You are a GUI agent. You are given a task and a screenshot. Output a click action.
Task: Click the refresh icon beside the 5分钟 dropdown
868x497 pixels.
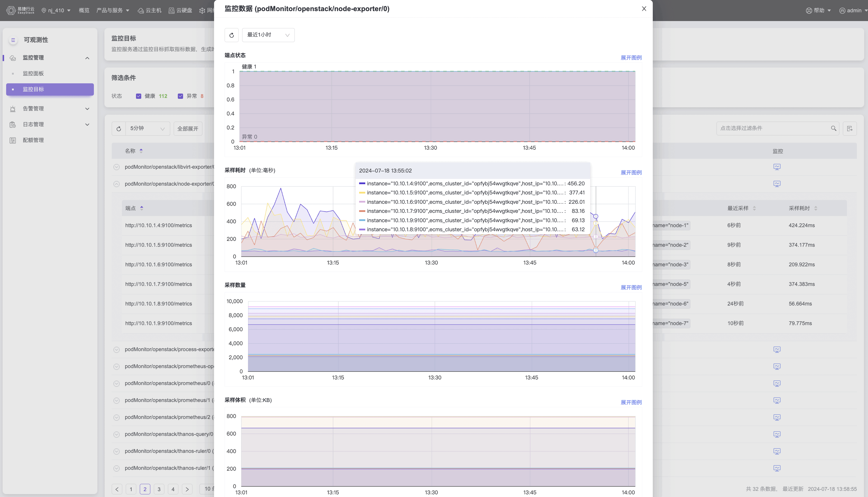click(118, 129)
